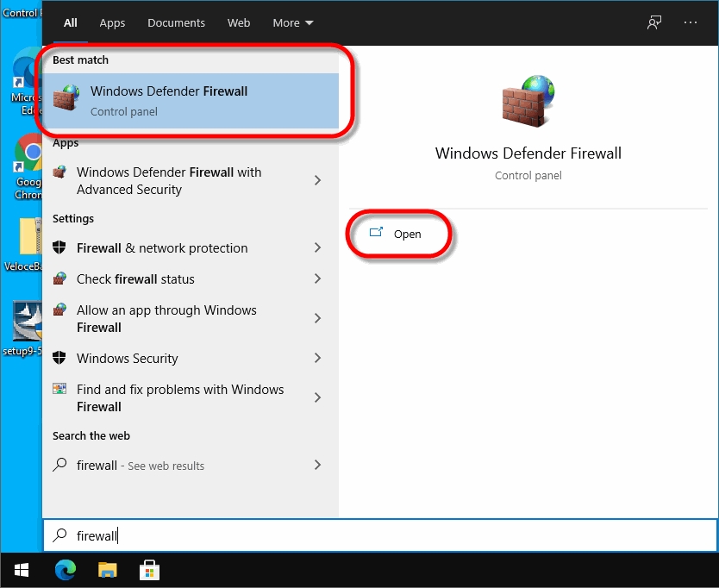This screenshot has width=719, height=588.
Task: Click Open in the right pane
Action: [x=407, y=234]
